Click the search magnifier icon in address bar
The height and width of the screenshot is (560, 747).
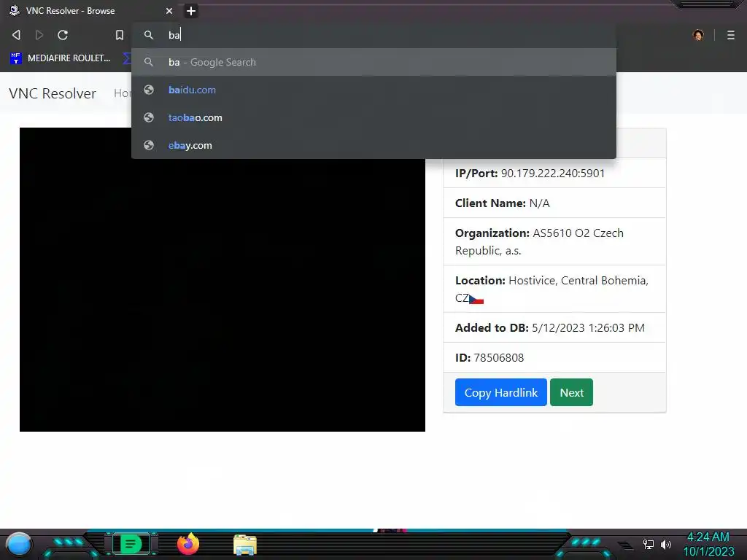(149, 35)
